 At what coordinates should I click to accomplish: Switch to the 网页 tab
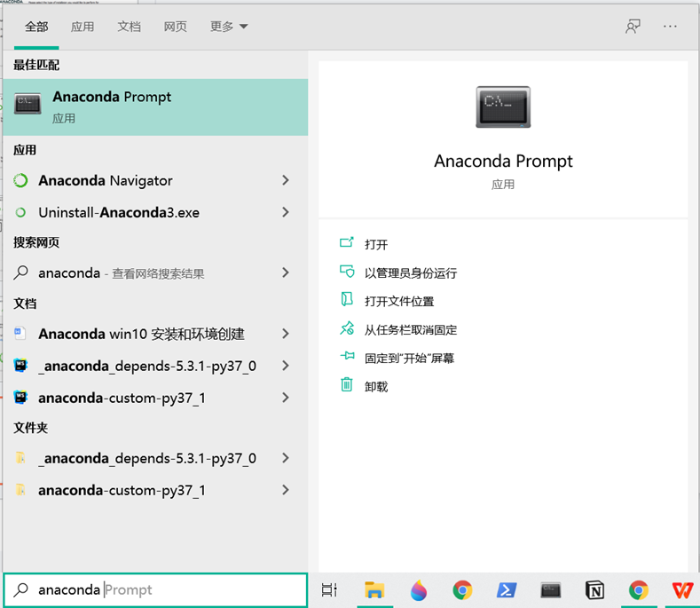[x=176, y=27]
